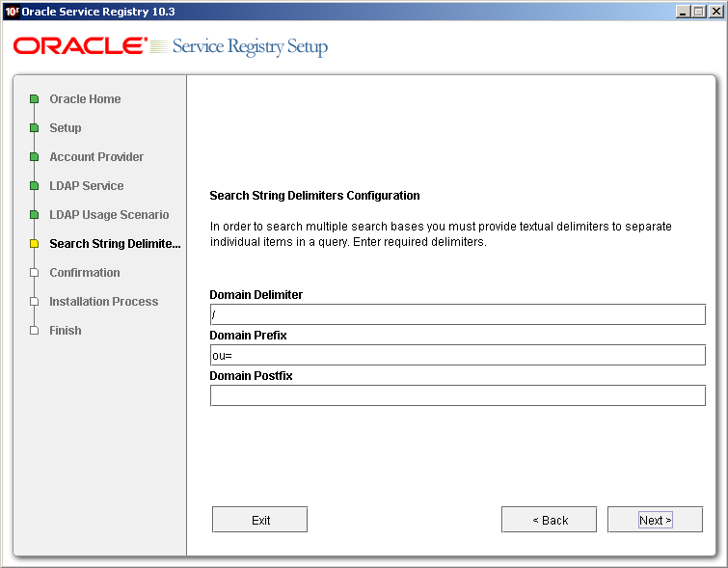Select the Finish step label
This screenshot has height=568, width=728.
coord(66,330)
